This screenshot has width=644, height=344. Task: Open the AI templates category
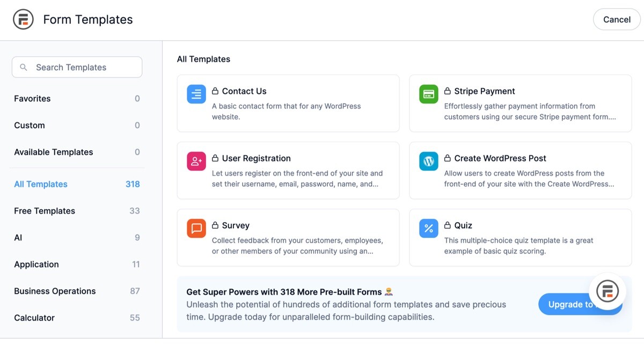17,237
